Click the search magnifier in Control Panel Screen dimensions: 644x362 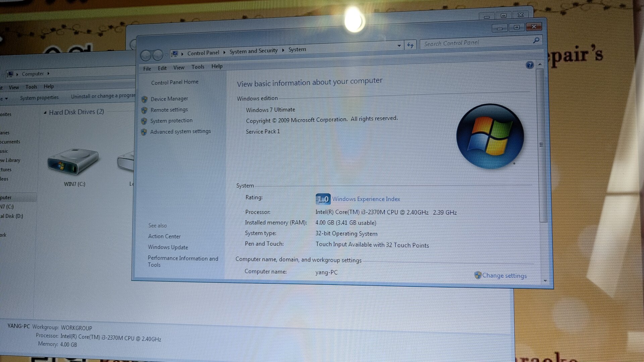pyautogui.click(x=536, y=40)
